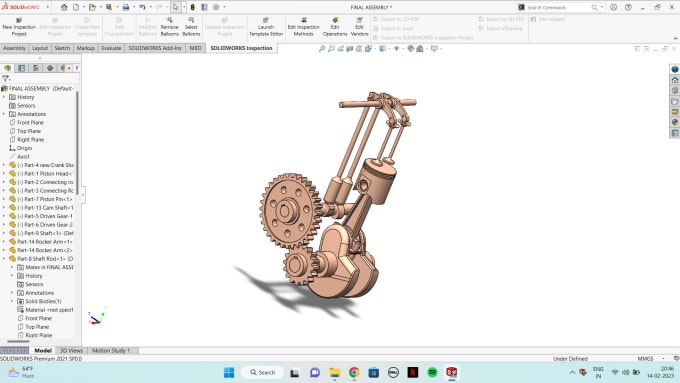Expand the top-level Annotations tree node
Image resolution: width=680 pixels, height=383 pixels.
click(x=4, y=114)
